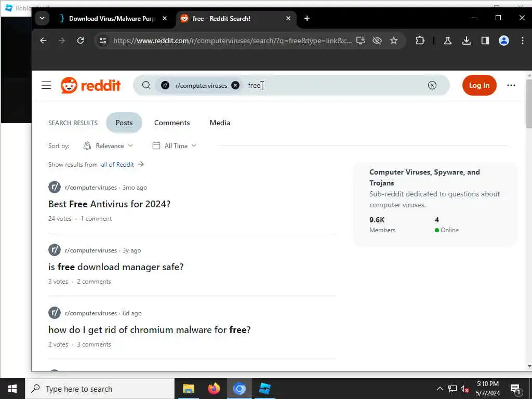Click 'Computer Viruses, Spyware, and Trojans' sidebar title
The width and height of the screenshot is (532, 399).
424,177
